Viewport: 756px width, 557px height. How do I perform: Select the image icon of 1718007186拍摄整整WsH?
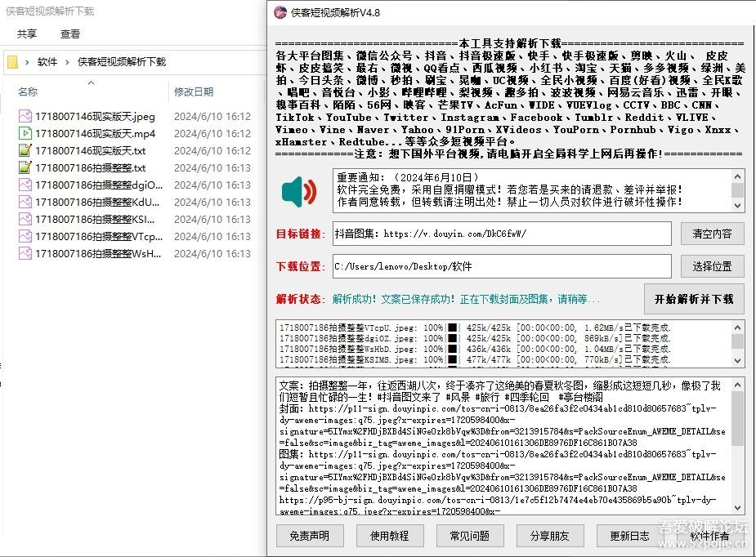(x=25, y=253)
